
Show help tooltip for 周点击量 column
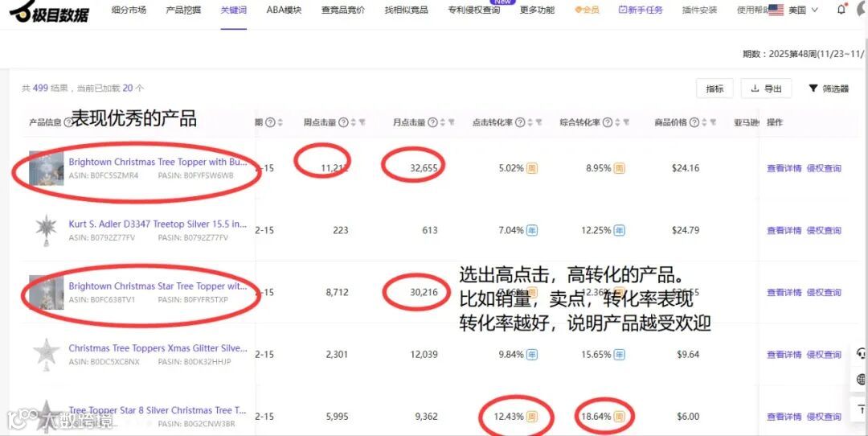pyautogui.click(x=343, y=122)
